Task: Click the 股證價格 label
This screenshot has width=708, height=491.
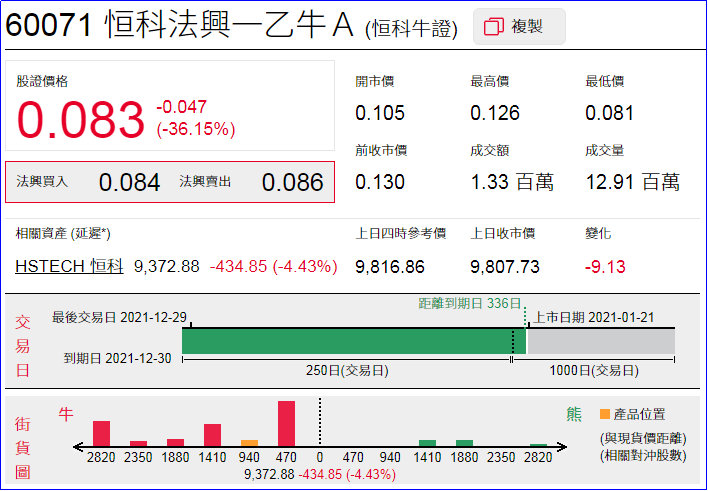Action: [x=42, y=82]
